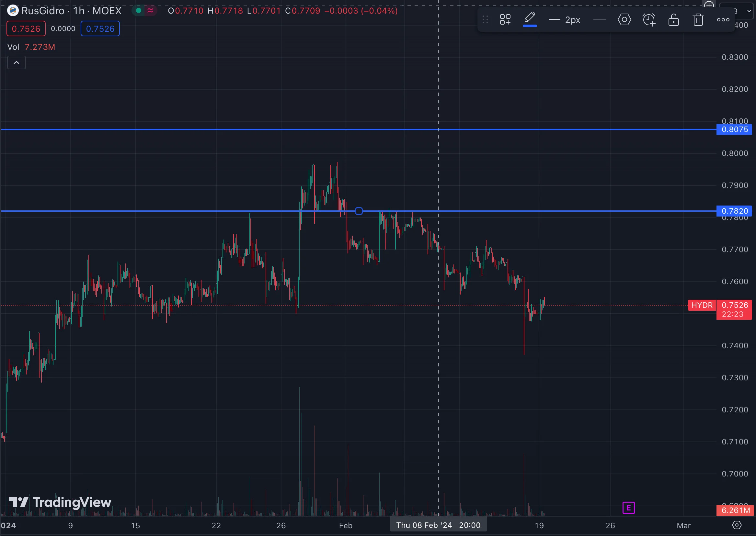Open the price-scale dropdown at the top-right corner
Image resolution: width=756 pixels, height=536 pixels.
coord(737,11)
